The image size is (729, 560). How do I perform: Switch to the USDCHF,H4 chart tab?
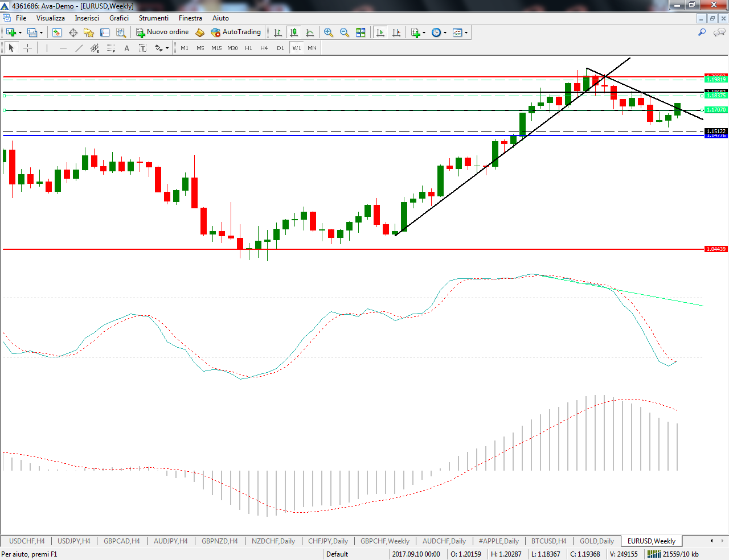coord(27,541)
